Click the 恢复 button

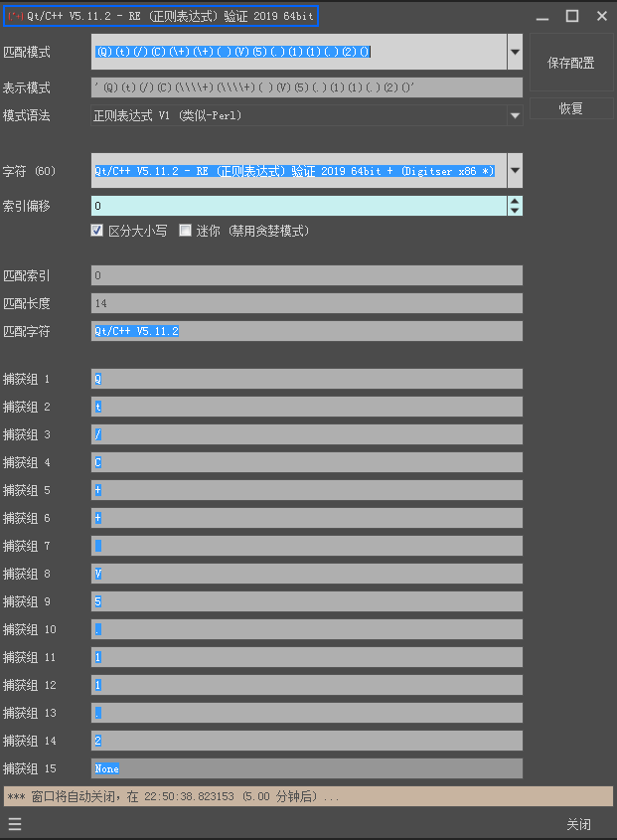tap(571, 108)
